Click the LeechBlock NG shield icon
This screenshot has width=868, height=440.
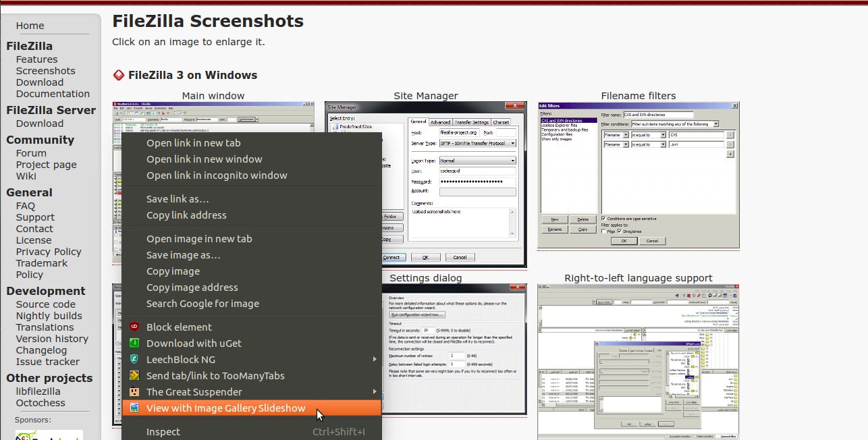pos(134,359)
